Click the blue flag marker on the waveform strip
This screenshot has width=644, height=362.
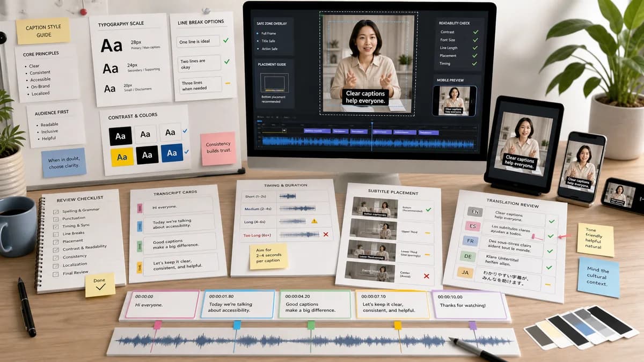[x=237, y=325]
